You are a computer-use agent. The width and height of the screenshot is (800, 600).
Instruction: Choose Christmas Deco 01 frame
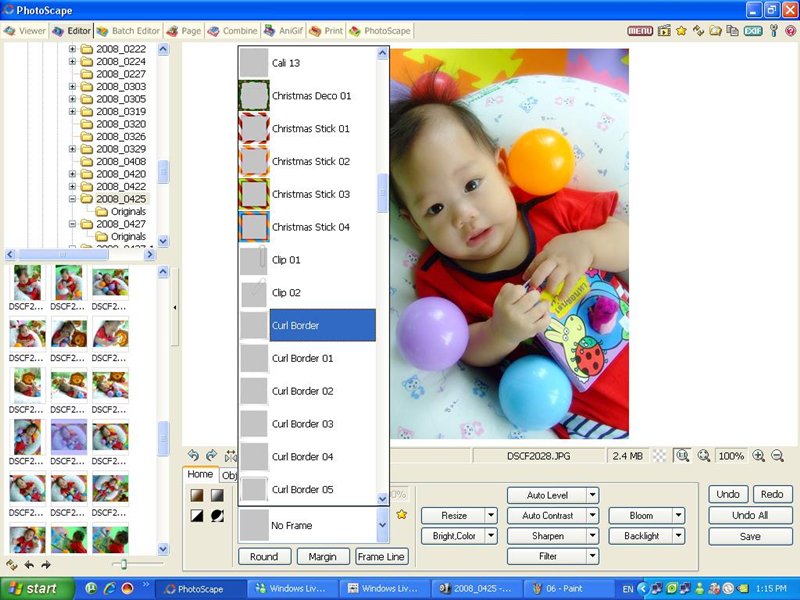click(x=307, y=96)
